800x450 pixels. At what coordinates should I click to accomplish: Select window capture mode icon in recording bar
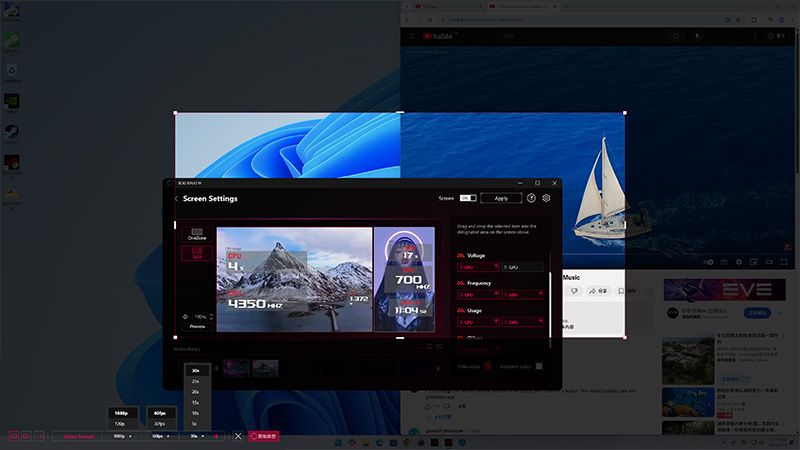pos(26,436)
